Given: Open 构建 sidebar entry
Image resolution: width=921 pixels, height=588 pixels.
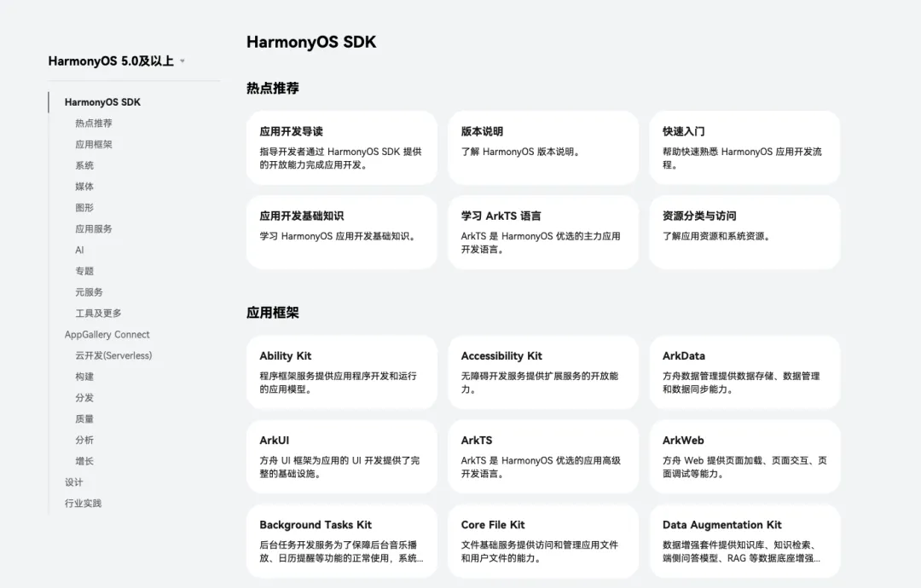Looking at the screenshot, I should click(x=84, y=377).
